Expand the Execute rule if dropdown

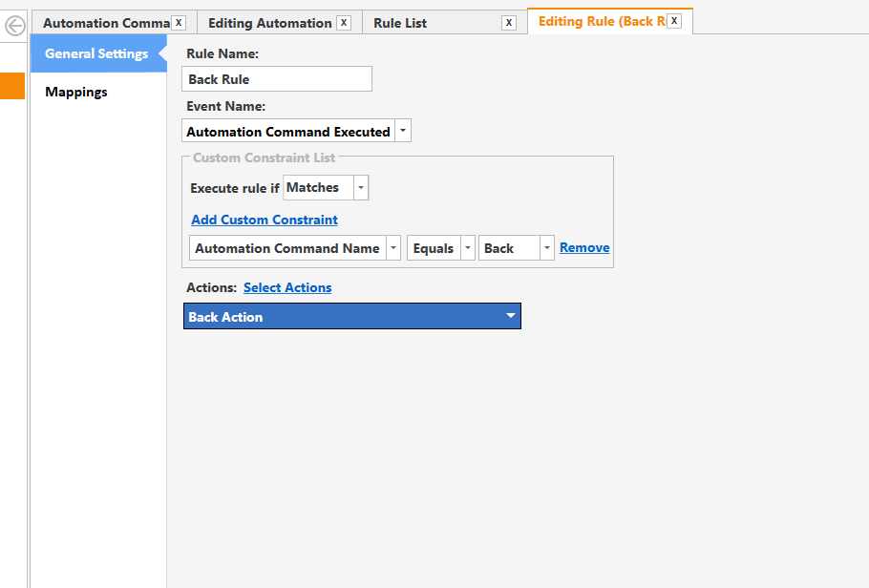pyautogui.click(x=358, y=187)
